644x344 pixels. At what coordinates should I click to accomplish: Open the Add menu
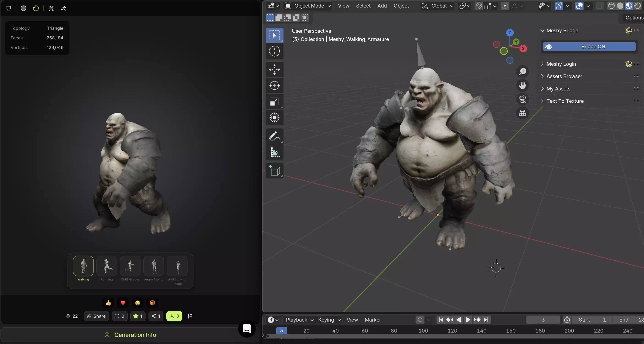[382, 6]
